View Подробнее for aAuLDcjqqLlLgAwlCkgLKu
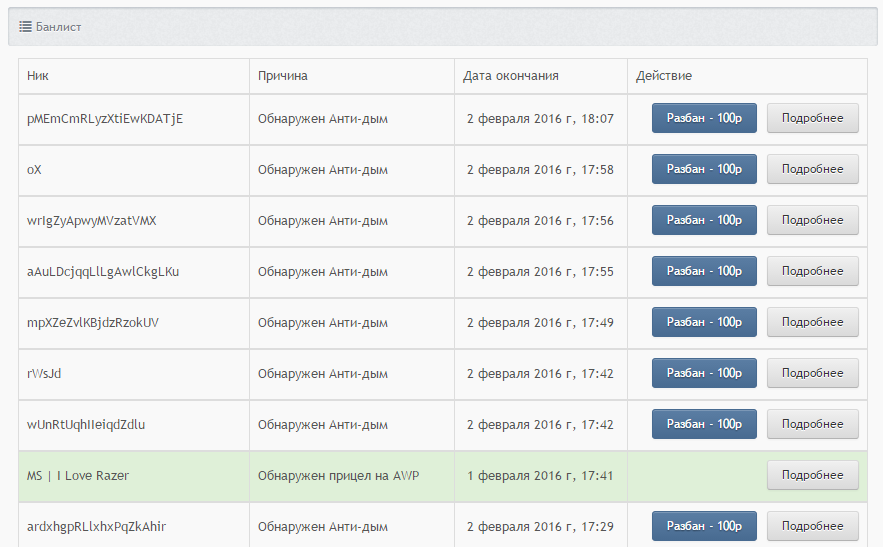 pos(813,271)
